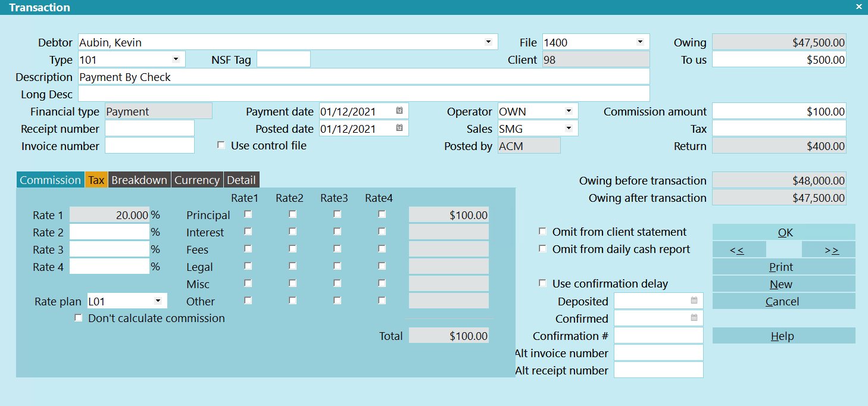Click the Description input field
Screen dimensions: 868x406
(x=364, y=76)
